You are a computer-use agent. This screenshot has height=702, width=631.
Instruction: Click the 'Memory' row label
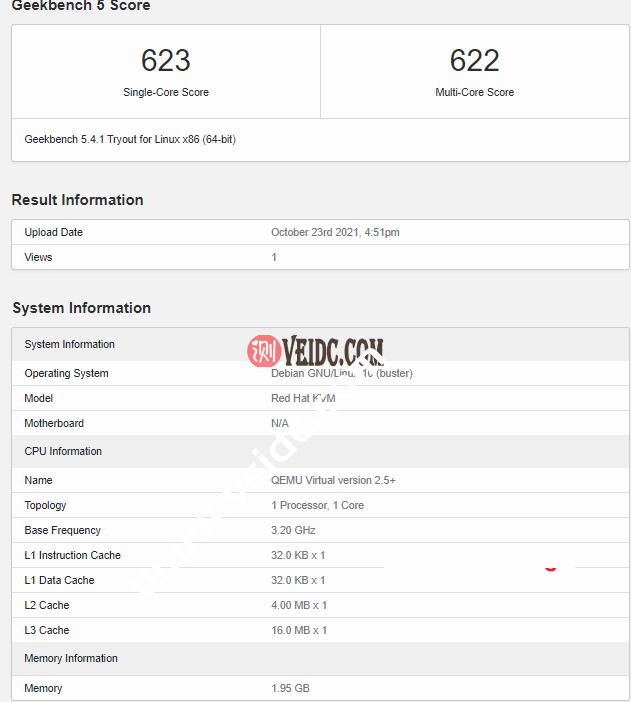coord(43,689)
